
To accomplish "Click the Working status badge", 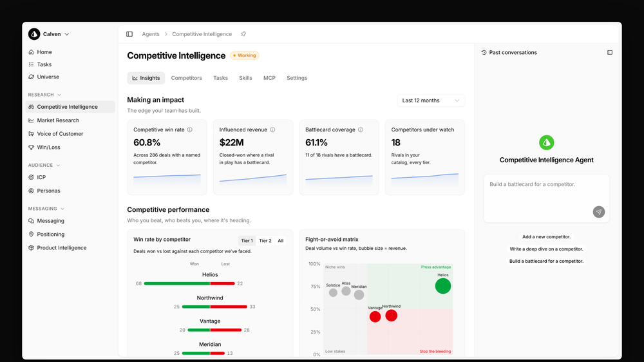I will click(x=244, y=55).
